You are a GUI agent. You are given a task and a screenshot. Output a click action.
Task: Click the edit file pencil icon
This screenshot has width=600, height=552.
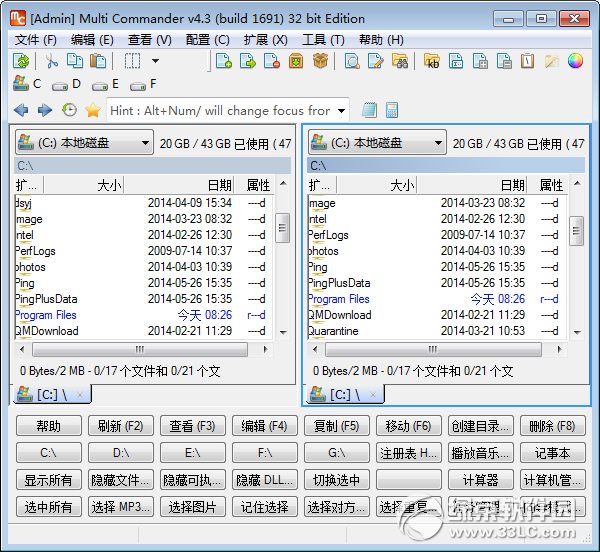(375, 61)
